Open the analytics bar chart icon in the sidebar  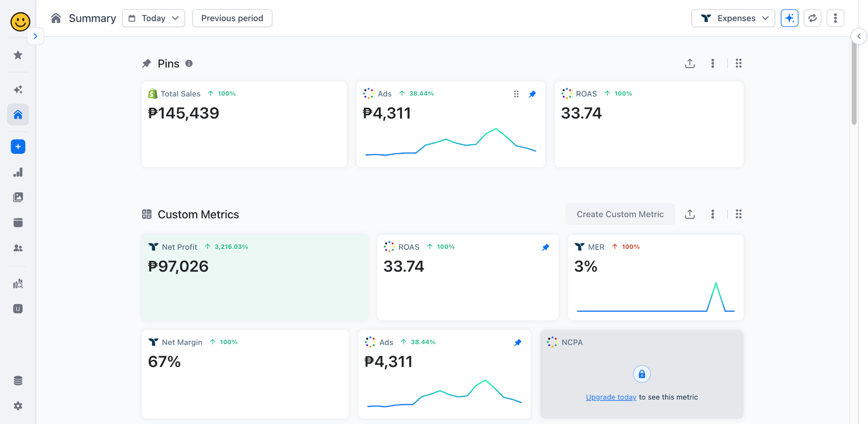tap(18, 172)
